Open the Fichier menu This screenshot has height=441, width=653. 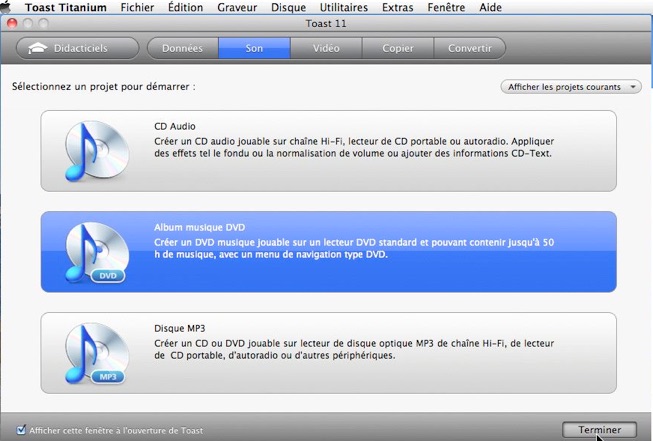tap(137, 7)
